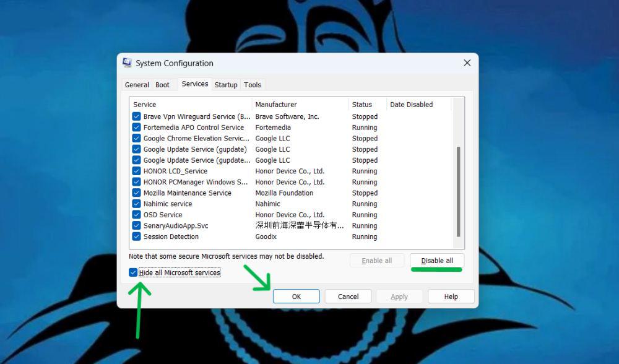The image size is (619, 364).
Task: Select the Nahimic service row name
Action: pyautogui.click(x=168, y=204)
